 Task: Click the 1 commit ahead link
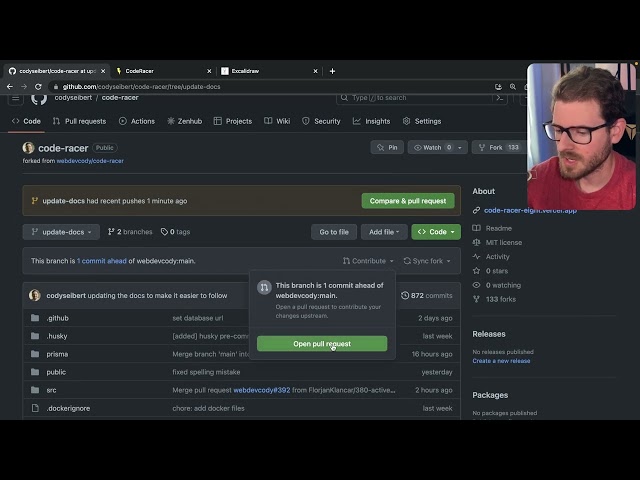coord(102,261)
